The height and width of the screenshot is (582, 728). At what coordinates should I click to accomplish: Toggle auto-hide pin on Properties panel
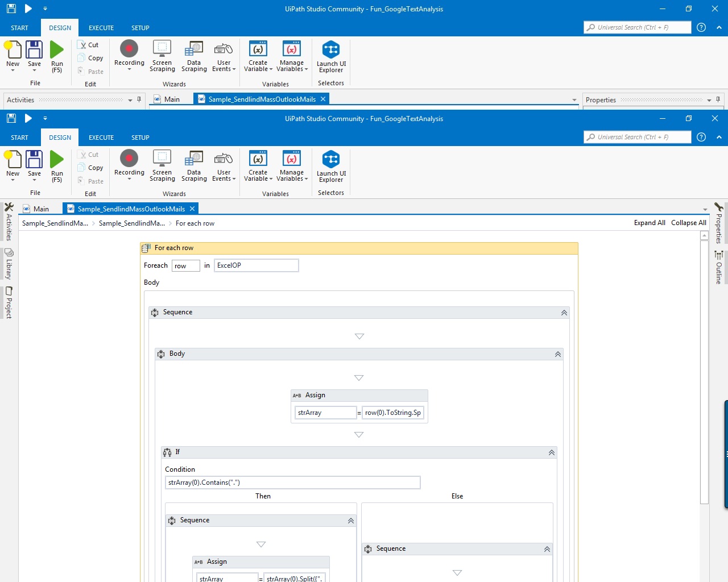718,99
